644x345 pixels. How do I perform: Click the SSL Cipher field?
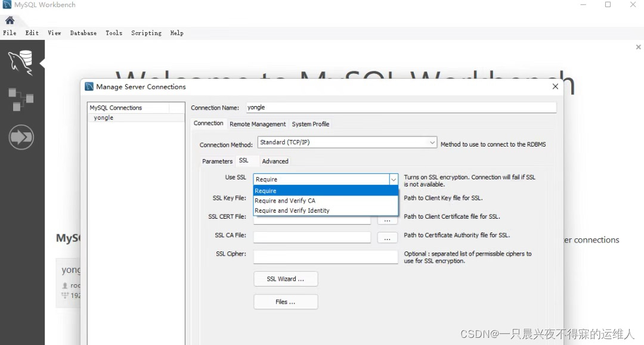point(326,257)
